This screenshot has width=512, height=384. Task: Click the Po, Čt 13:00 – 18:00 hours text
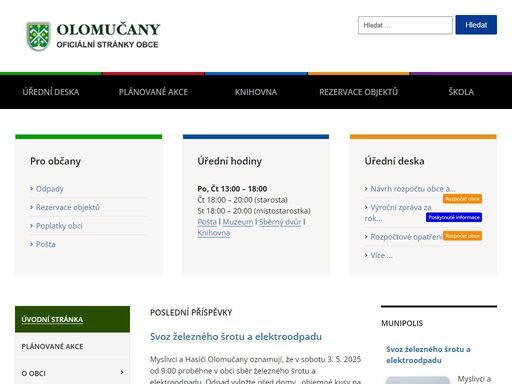pos(232,189)
